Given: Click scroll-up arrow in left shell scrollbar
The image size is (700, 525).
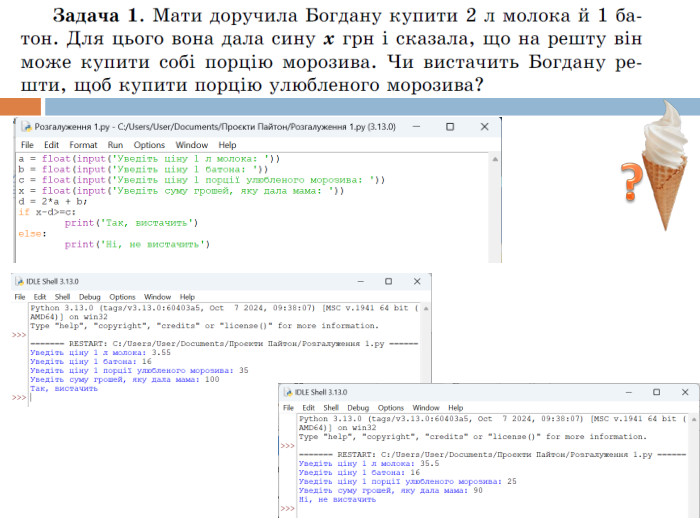Looking at the screenshot, I should (x=426, y=308).
